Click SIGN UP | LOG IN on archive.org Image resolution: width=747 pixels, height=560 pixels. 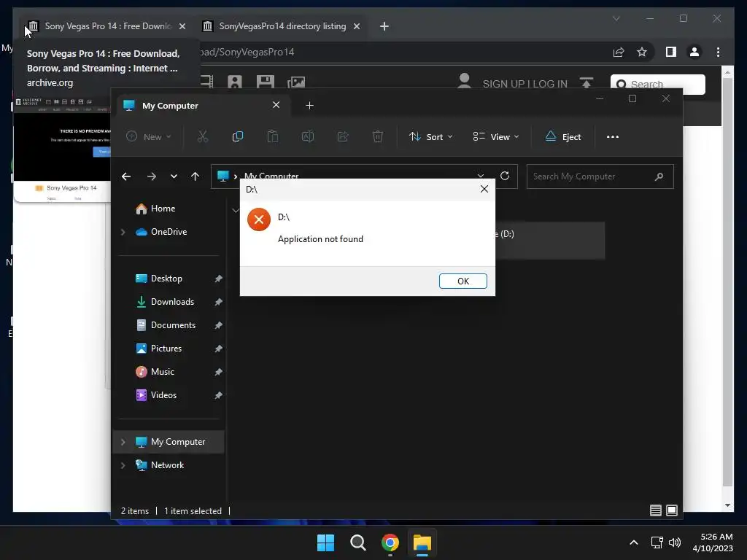click(x=525, y=84)
